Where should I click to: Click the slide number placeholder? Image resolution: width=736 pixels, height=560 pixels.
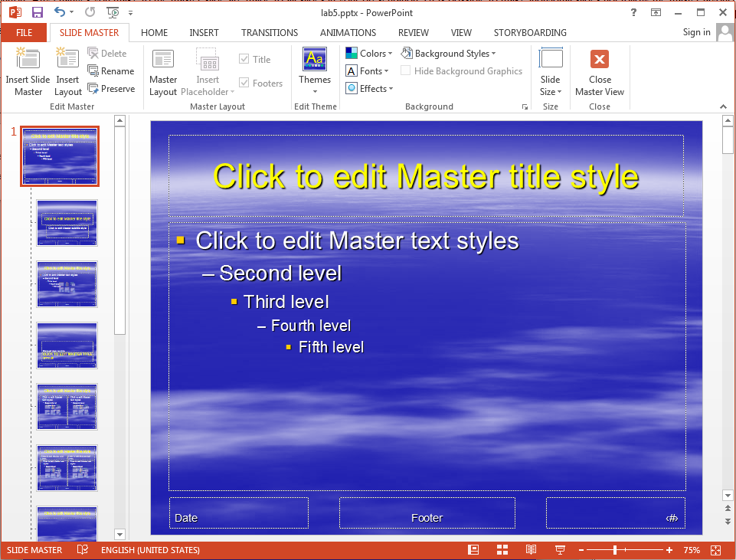(615, 513)
